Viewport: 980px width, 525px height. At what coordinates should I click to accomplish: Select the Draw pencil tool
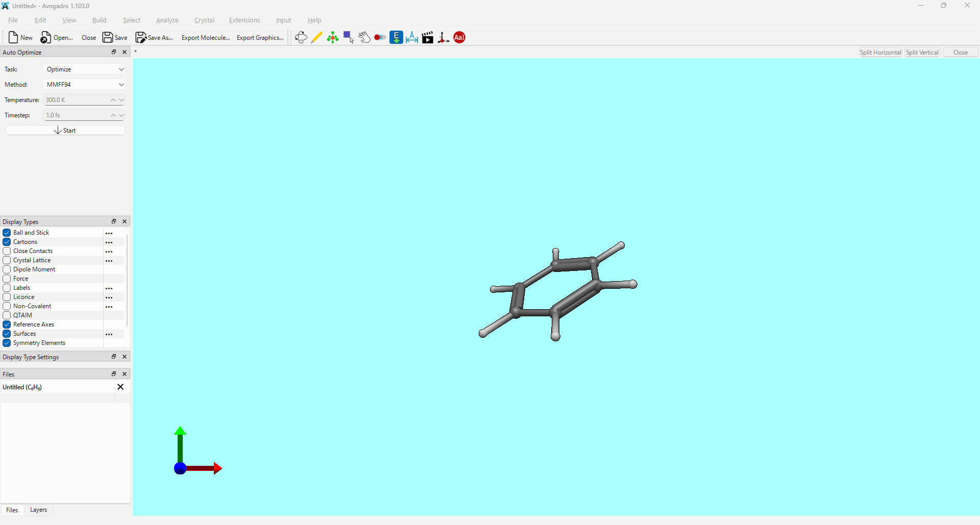316,37
